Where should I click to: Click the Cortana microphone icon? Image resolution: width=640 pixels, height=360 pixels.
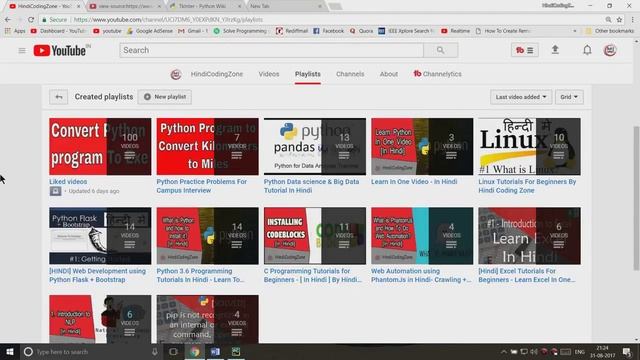155,351
